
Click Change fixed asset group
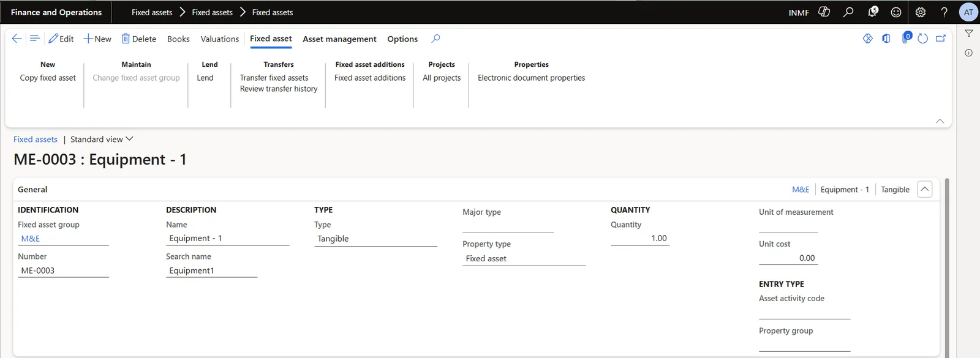[136, 78]
